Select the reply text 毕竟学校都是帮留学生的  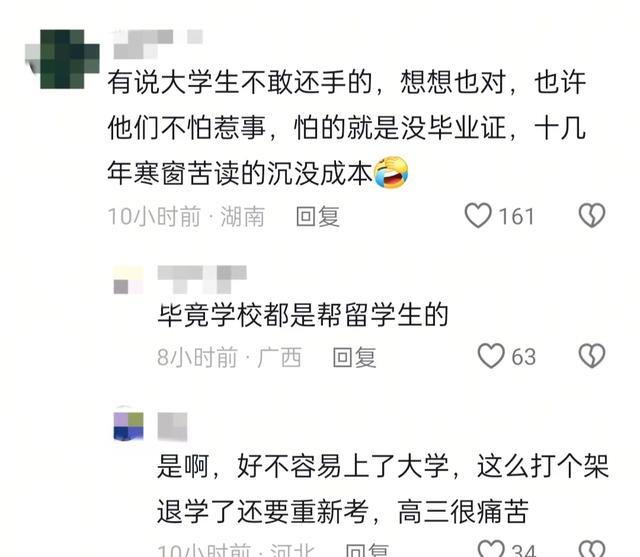(x=303, y=315)
